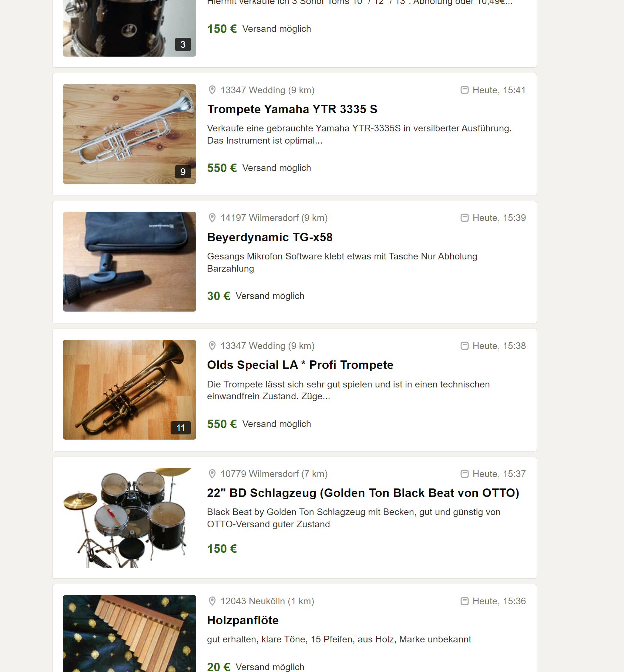
Task: Open Olds Special LA Profi Trompete listing
Action: tap(300, 365)
